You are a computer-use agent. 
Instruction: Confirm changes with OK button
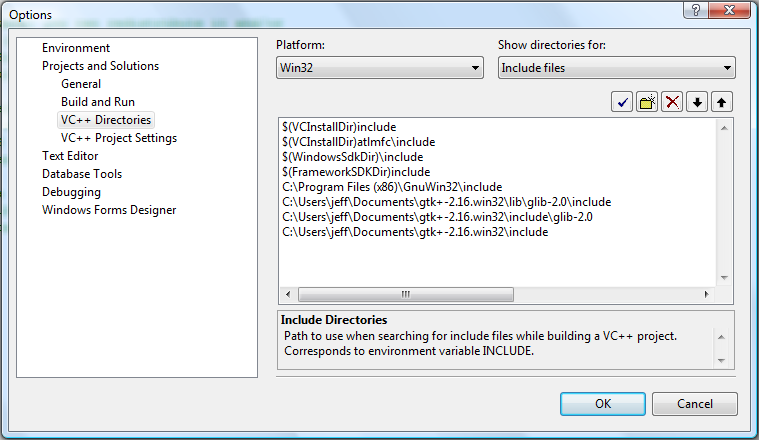tap(603, 404)
